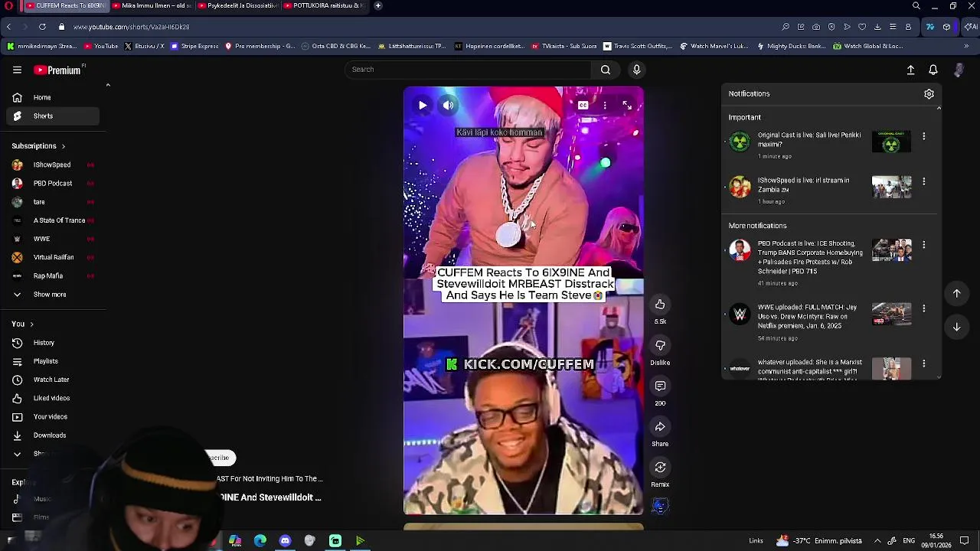Open a new browser tab

(378, 5)
